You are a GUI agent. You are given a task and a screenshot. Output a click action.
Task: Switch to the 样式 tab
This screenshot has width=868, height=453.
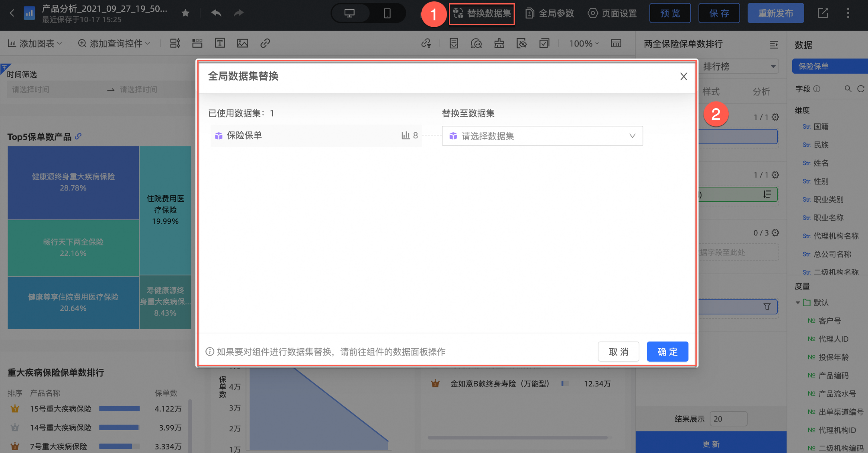(711, 91)
